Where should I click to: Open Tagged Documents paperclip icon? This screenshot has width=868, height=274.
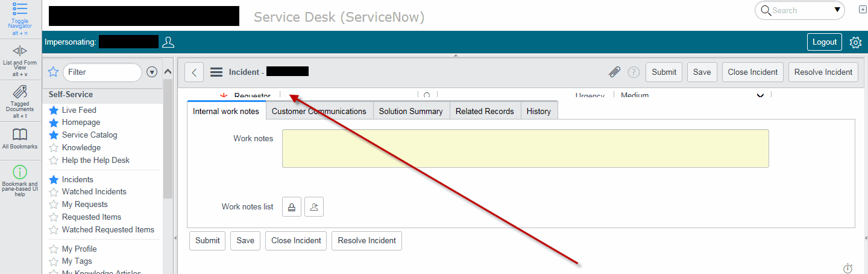[20, 92]
